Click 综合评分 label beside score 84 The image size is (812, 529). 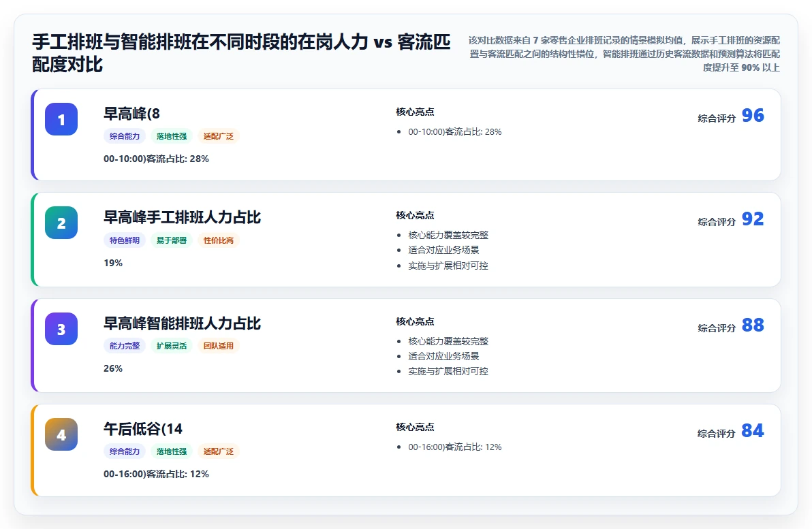[717, 434]
